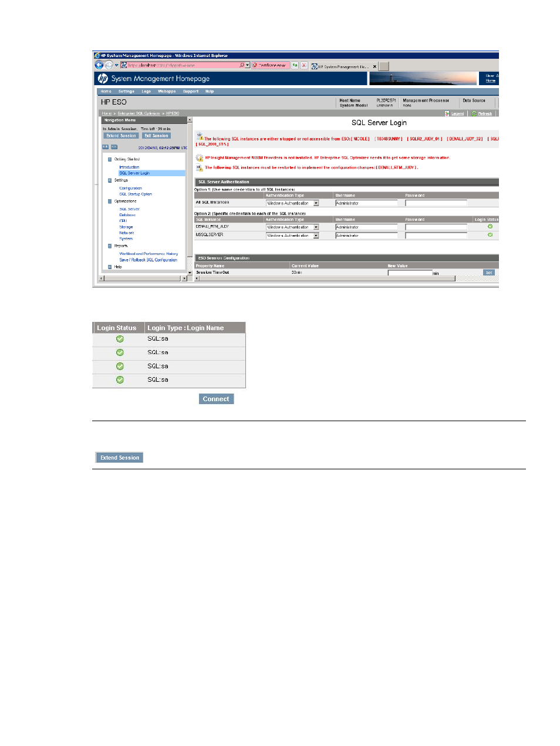
Task: Click the search magnifier in address bar
Action: [x=242, y=65]
